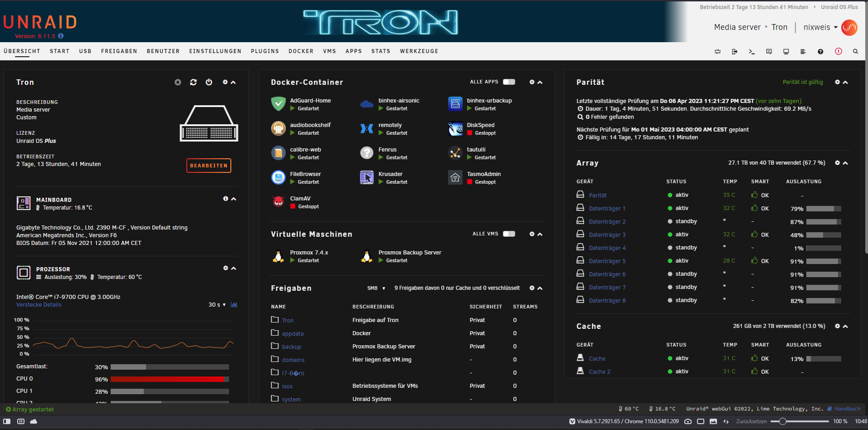This screenshot has width=868, height=430.
Task: Open the nixweis user dropdown
Action: coord(820,27)
